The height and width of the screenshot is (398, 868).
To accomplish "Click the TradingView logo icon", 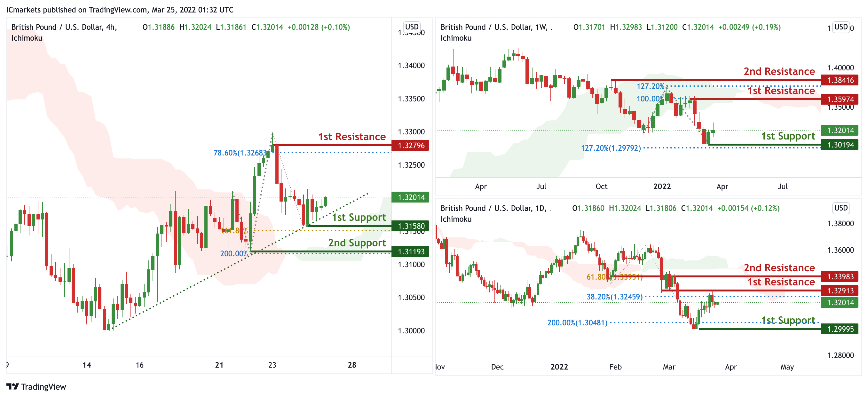I will [x=12, y=386].
